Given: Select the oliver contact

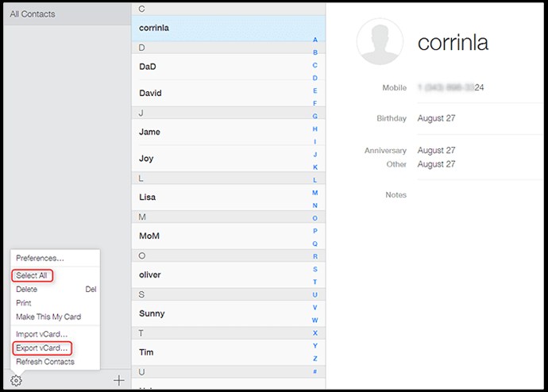Looking at the screenshot, I should point(149,275).
